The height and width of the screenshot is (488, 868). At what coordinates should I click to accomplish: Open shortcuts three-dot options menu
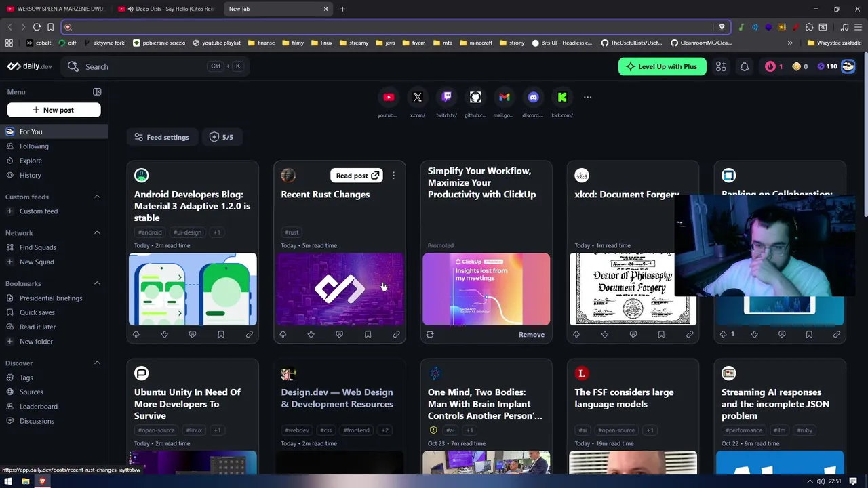click(588, 98)
